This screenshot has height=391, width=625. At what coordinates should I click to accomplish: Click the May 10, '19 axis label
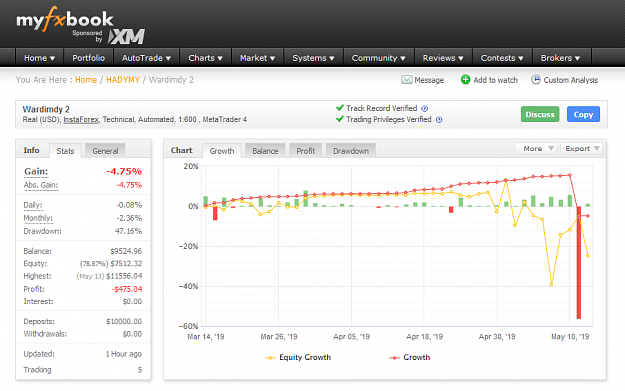pyautogui.click(x=570, y=337)
